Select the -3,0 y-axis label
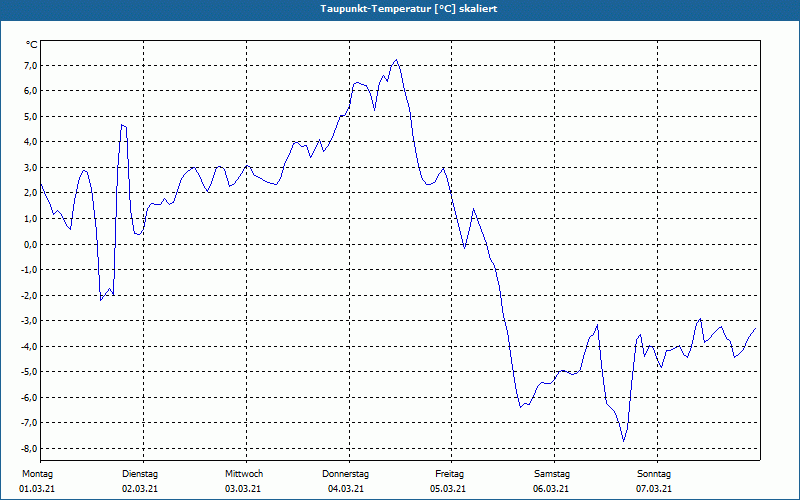 pyautogui.click(x=29, y=321)
